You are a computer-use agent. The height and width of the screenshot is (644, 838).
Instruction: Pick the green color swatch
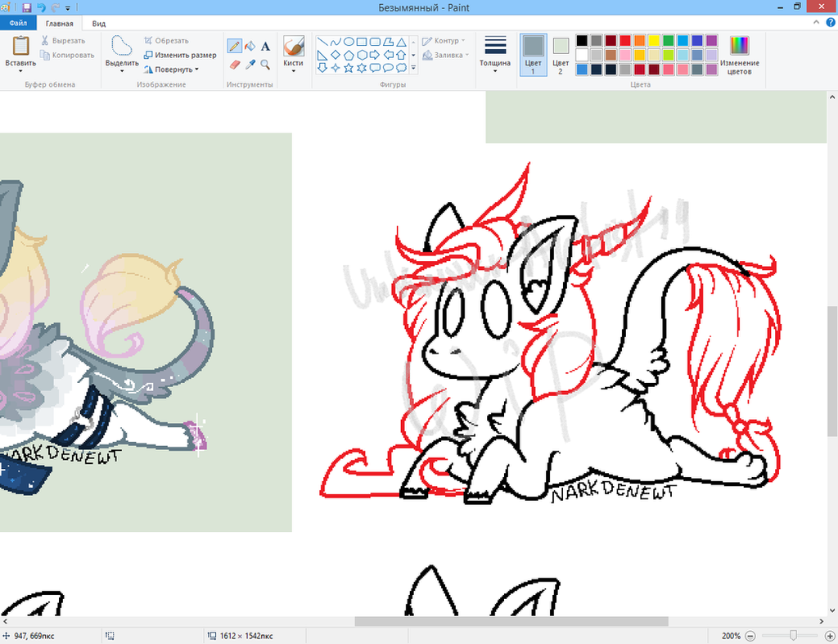coord(668,41)
